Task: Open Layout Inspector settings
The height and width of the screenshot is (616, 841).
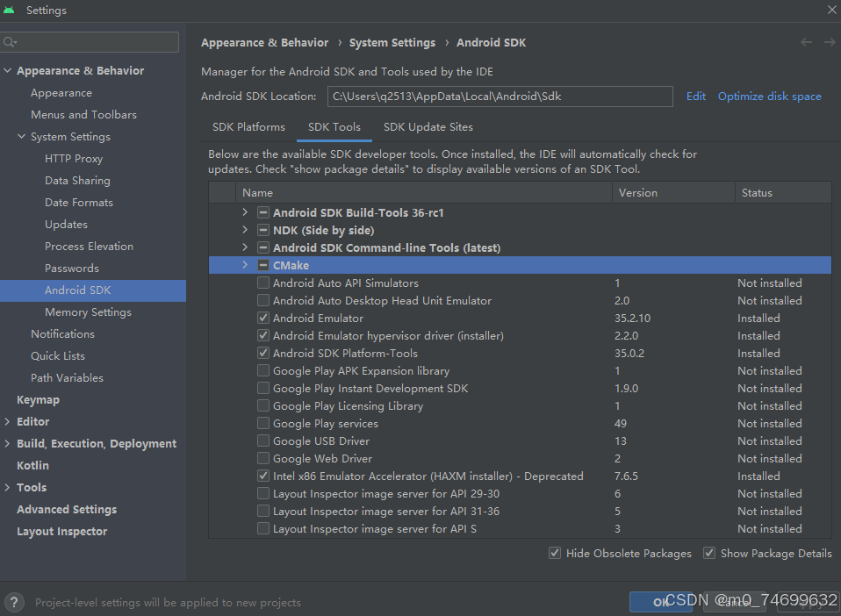Action: (x=61, y=531)
